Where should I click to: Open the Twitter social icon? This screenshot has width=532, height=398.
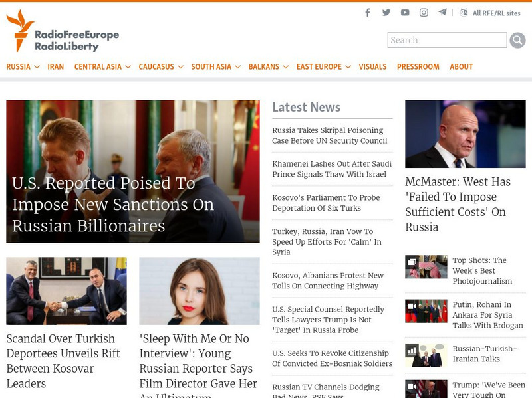click(x=386, y=13)
